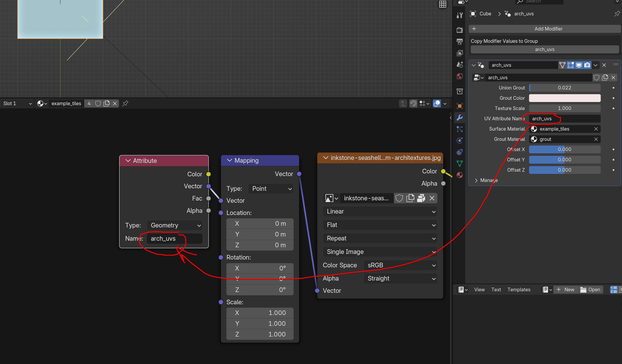
Task: Disable realtime viewport display of arch_uvs modifier
Action: point(578,65)
